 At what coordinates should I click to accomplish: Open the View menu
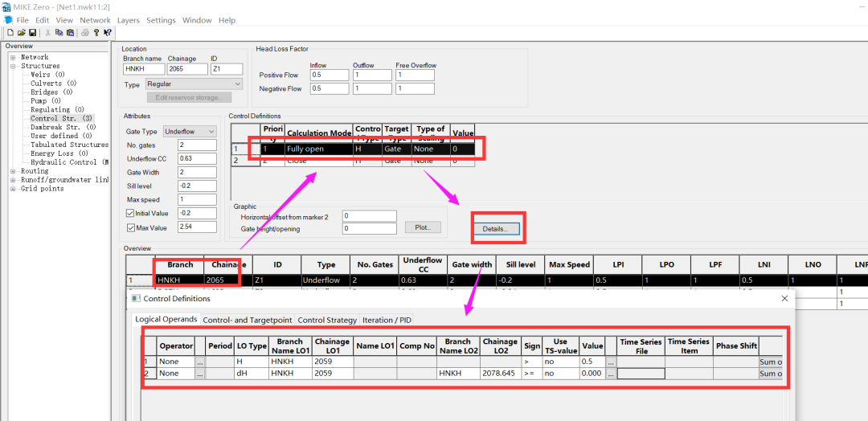pos(64,20)
